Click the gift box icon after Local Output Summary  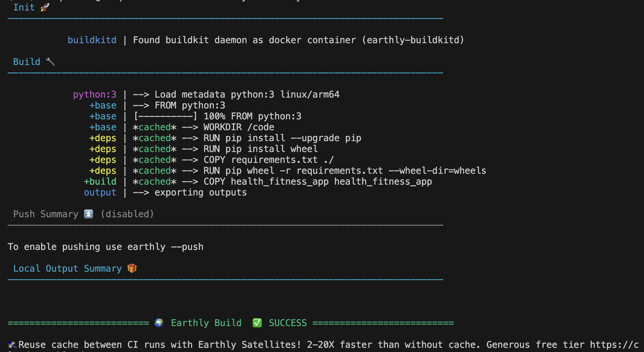click(132, 268)
